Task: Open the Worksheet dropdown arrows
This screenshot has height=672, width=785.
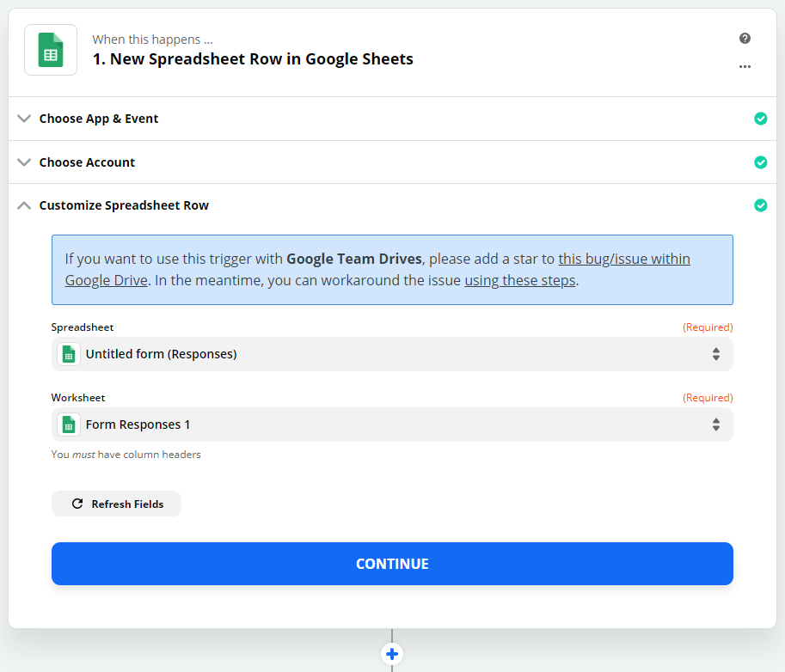Action: (716, 425)
